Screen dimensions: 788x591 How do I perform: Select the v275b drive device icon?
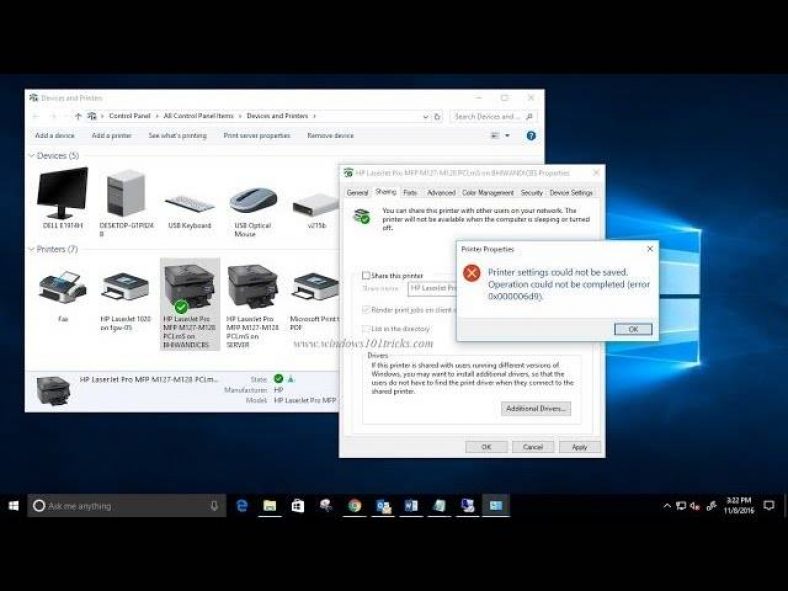pyautogui.click(x=316, y=205)
